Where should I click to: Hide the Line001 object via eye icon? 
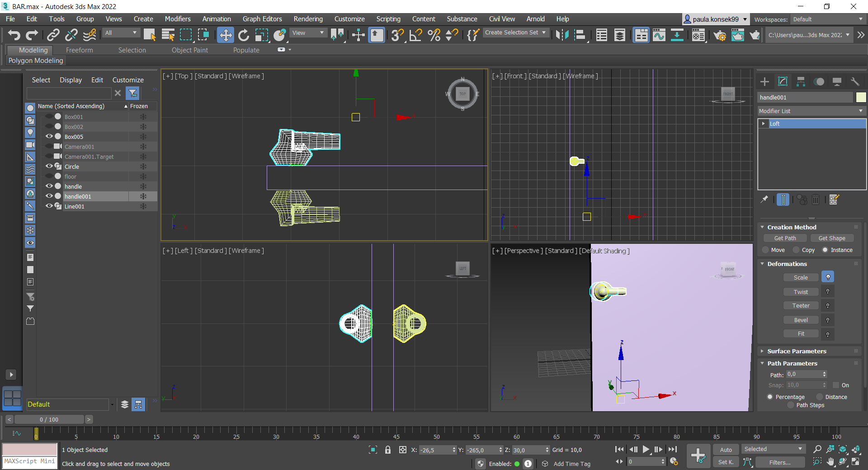pos(49,206)
